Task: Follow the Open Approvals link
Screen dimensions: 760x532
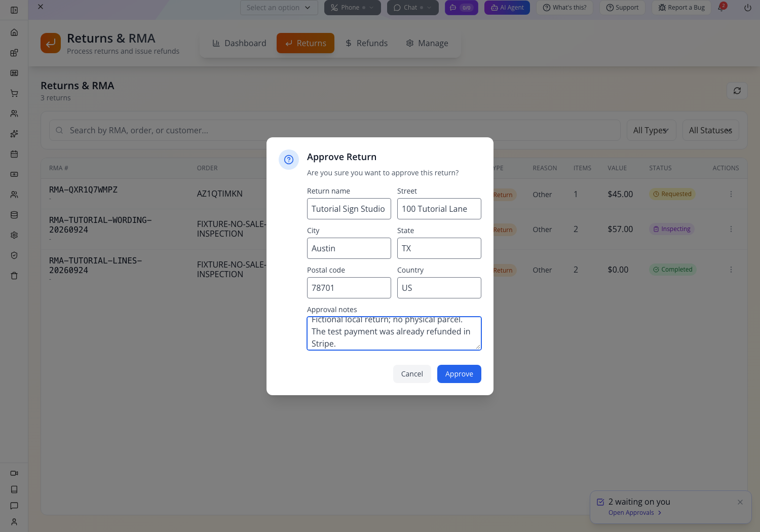Action: point(635,513)
